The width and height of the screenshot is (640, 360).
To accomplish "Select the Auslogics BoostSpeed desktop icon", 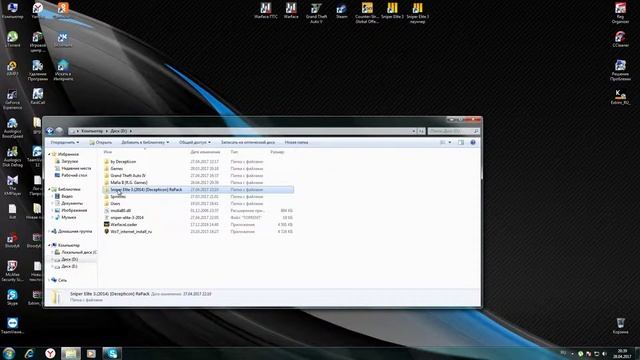I will [12, 128].
